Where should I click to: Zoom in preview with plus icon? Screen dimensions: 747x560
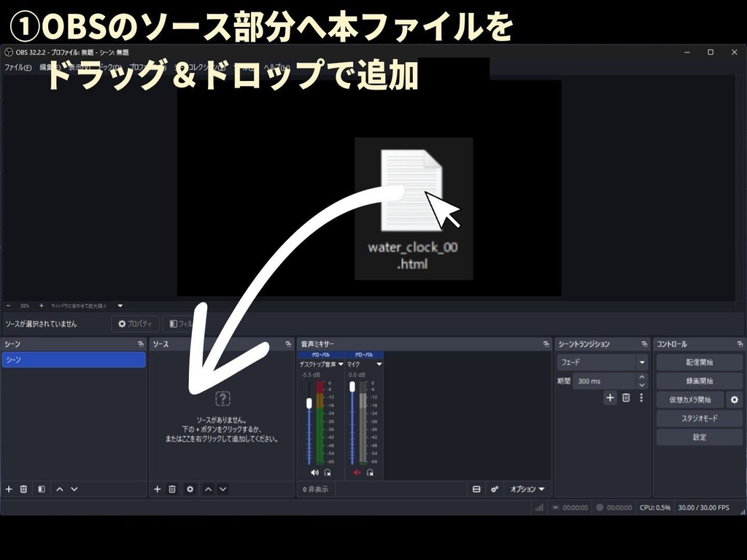(x=42, y=306)
